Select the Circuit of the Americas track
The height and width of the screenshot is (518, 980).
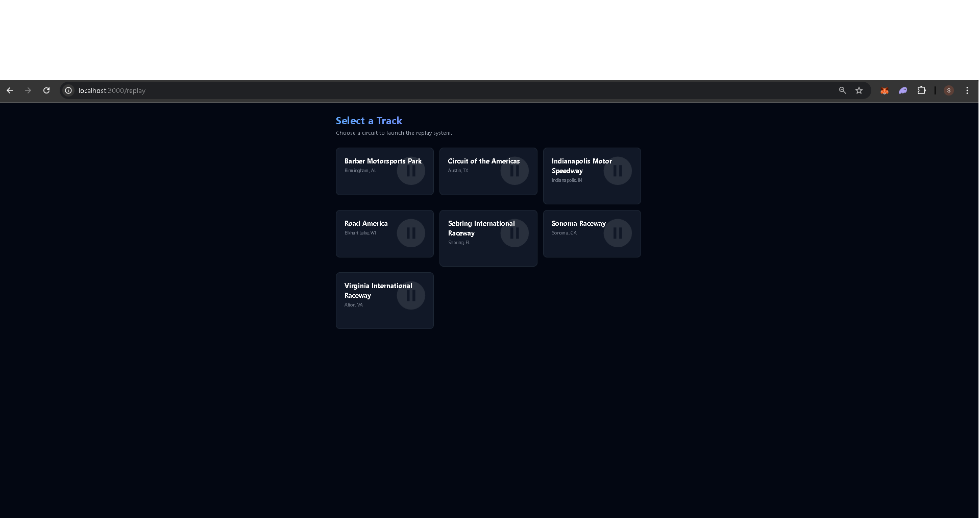click(488, 171)
